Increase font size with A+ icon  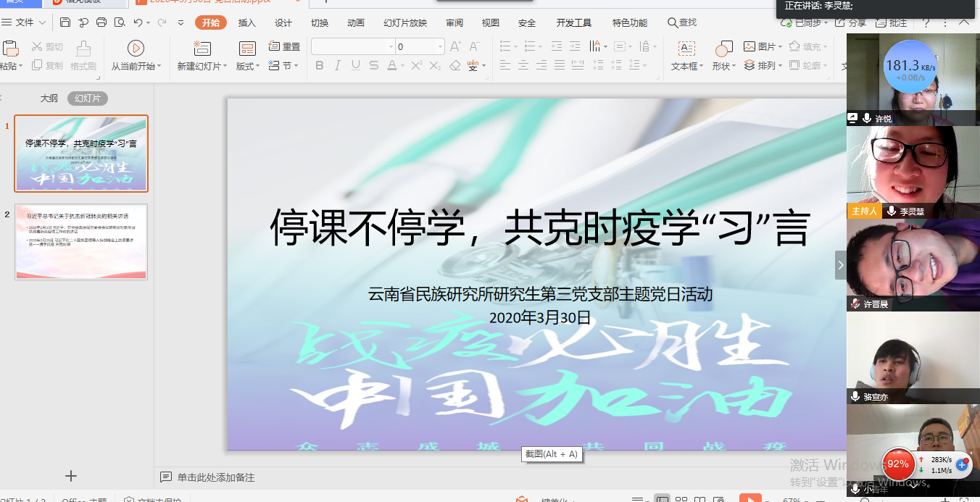click(x=456, y=46)
